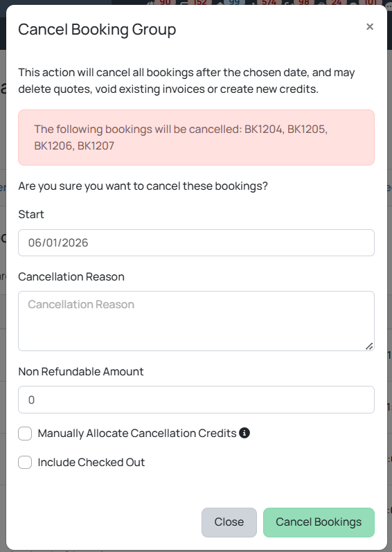The image size is (392, 552).
Task: Click the gray Close button
Action: tap(229, 522)
